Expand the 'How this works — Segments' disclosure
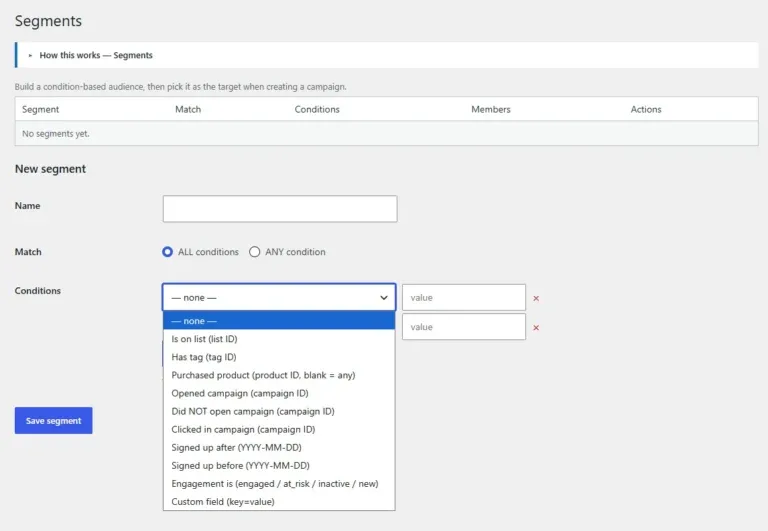 (96, 55)
